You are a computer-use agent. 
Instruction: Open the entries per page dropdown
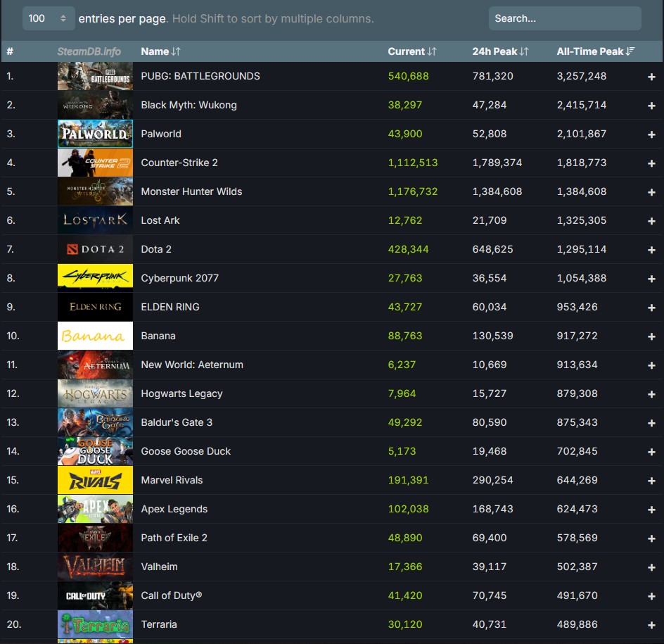[48, 18]
